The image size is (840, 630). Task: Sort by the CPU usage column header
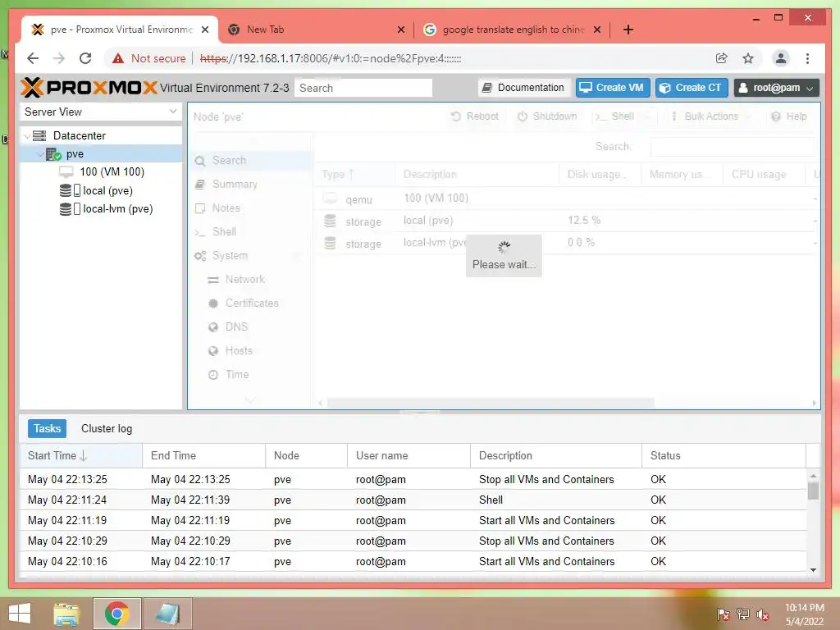(764, 174)
